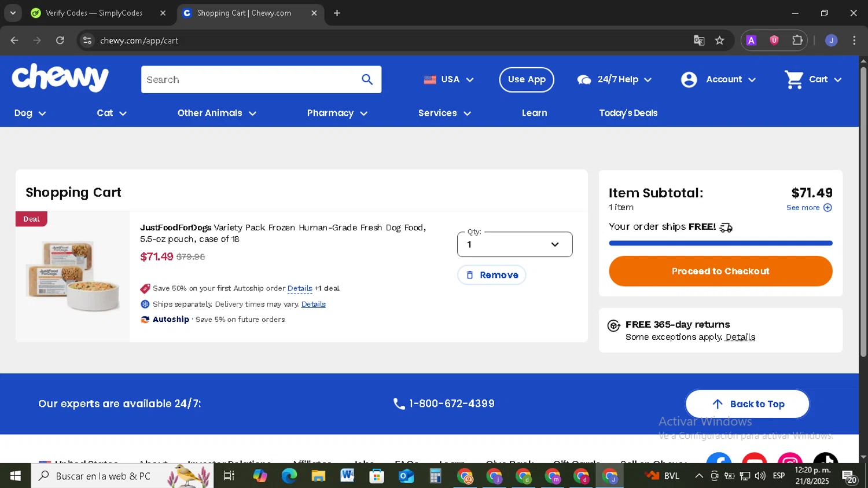Click the Chewy logo

coord(60,78)
